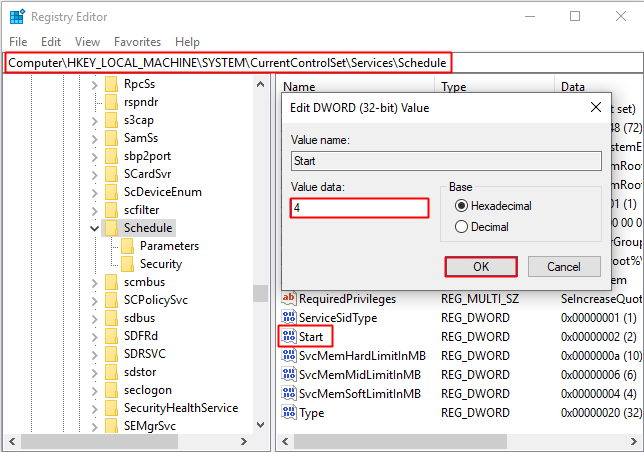Click the registry path address bar

(x=228, y=63)
